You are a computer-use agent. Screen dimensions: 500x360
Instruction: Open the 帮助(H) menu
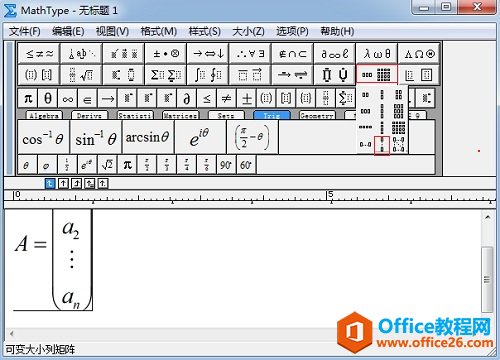pyautogui.click(x=337, y=31)
